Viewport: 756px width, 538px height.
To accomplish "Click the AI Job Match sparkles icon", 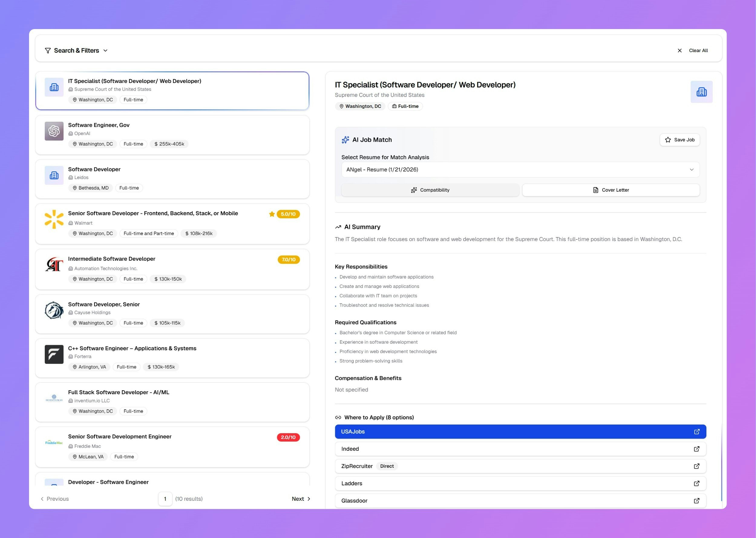I will pyautogui.click(x=345, y=140).
